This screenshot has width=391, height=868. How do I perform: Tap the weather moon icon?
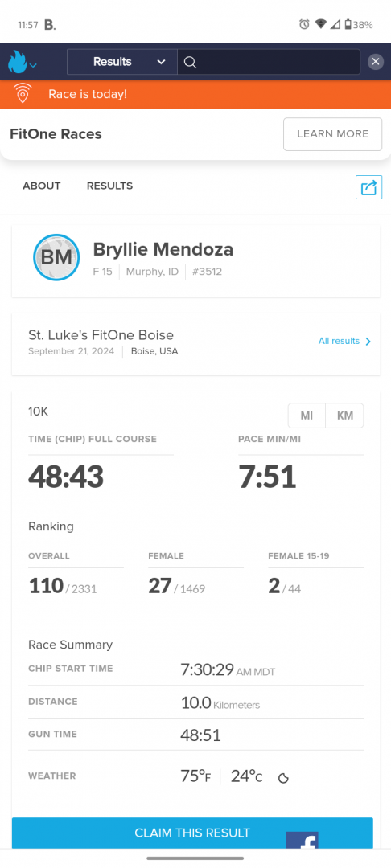coord(283,778)
